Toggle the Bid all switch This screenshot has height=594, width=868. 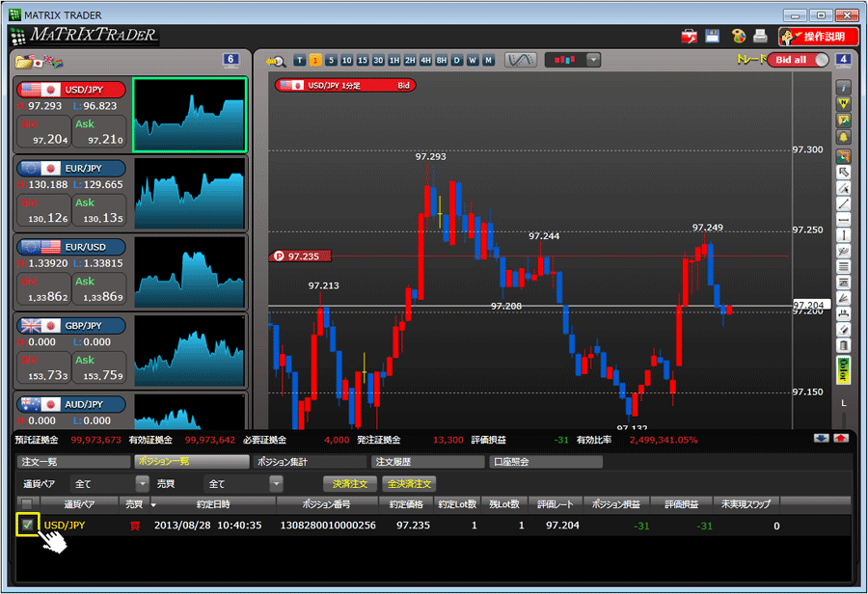point(798,60)
